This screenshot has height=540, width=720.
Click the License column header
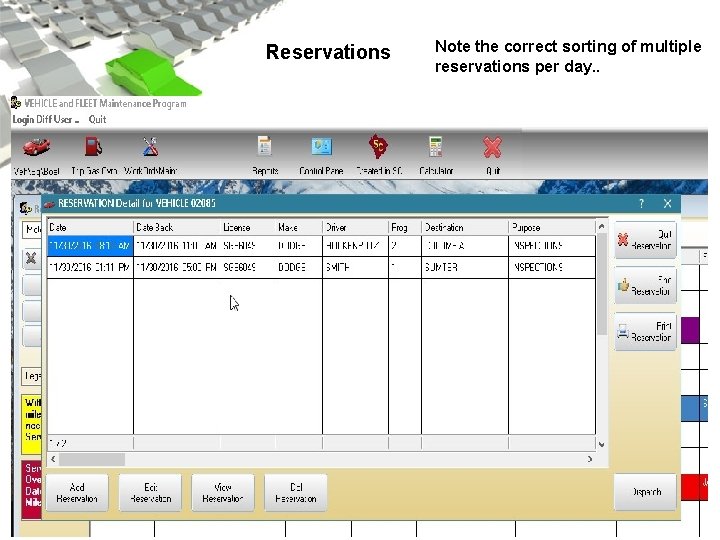point(248,227)
